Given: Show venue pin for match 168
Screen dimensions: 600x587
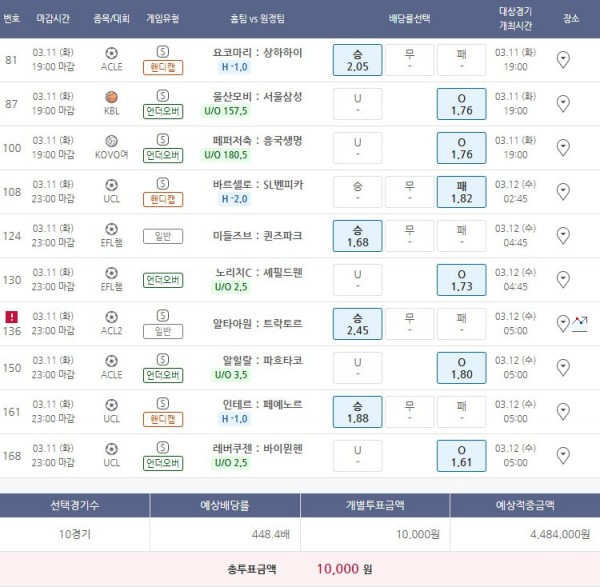Looking at the screenshot, I should pos(563,456).
